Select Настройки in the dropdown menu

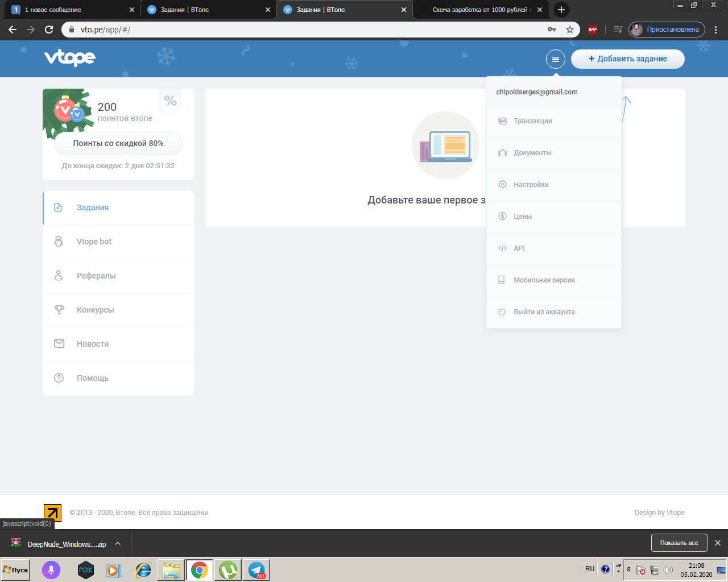[x=554, y=185]
